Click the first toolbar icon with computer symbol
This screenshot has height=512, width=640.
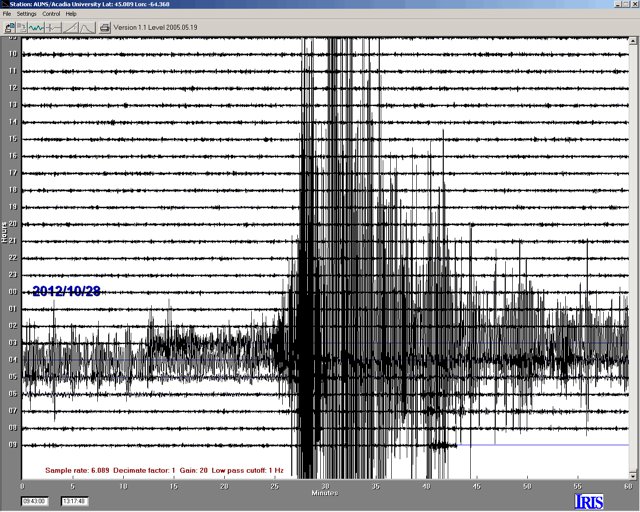coord(8,27)
